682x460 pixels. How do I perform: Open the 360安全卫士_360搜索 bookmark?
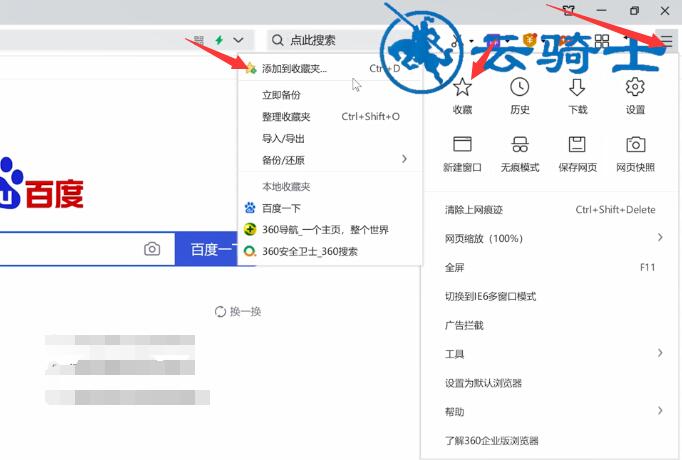point(330,251)
